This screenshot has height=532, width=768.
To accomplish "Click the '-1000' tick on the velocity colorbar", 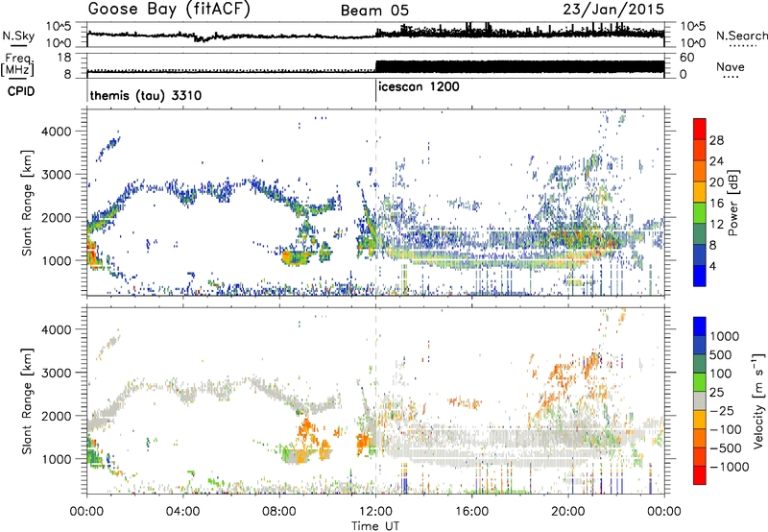I will (x=729, y=467).
